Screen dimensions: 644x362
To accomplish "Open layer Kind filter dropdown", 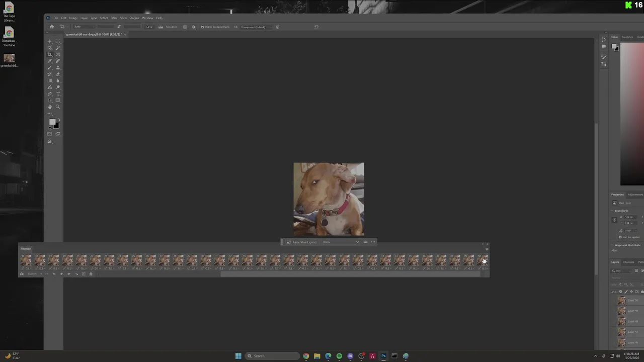I will [620, 270].
